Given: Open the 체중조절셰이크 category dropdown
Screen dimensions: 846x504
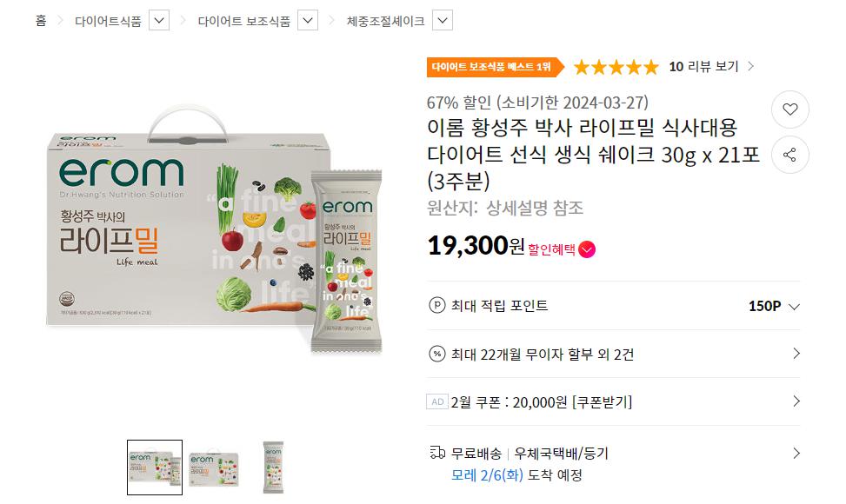Looking at the screenshot, I should coord(442,21).
